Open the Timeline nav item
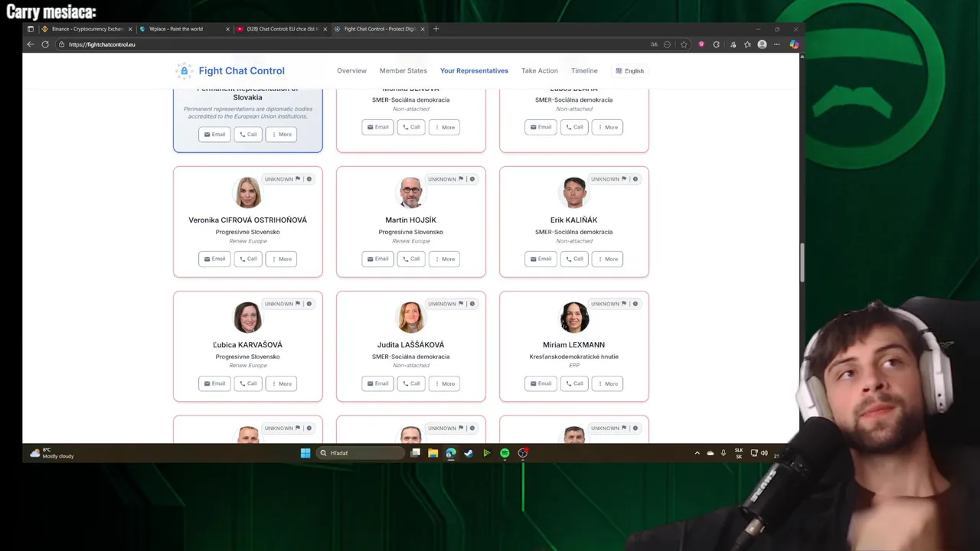 [x=584, y=70]
